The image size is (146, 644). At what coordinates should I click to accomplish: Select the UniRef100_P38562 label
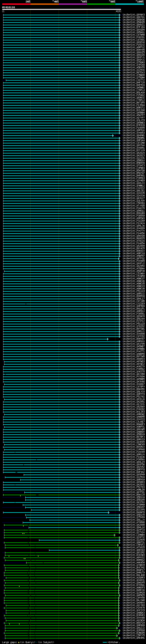coord(134,369)
